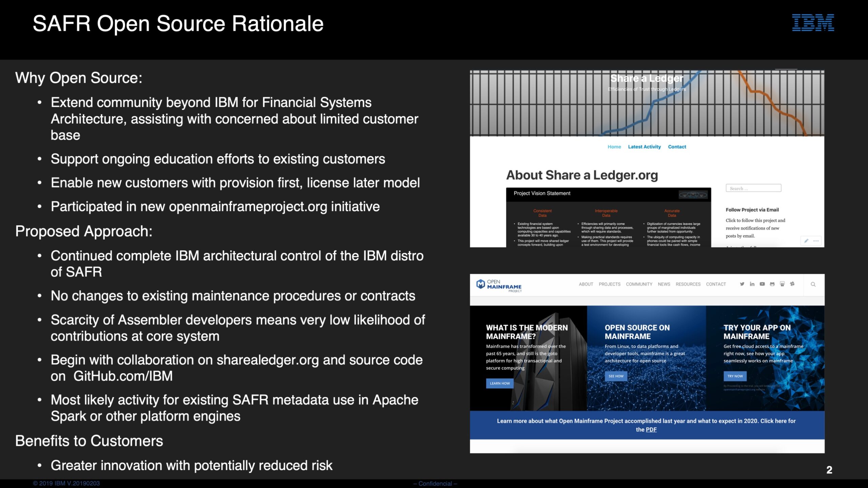Image resolution: width=868 pixels, height=488 pixels.
Task: Click the Search field on Share a Ledger
Action: [x=753, y=188]
